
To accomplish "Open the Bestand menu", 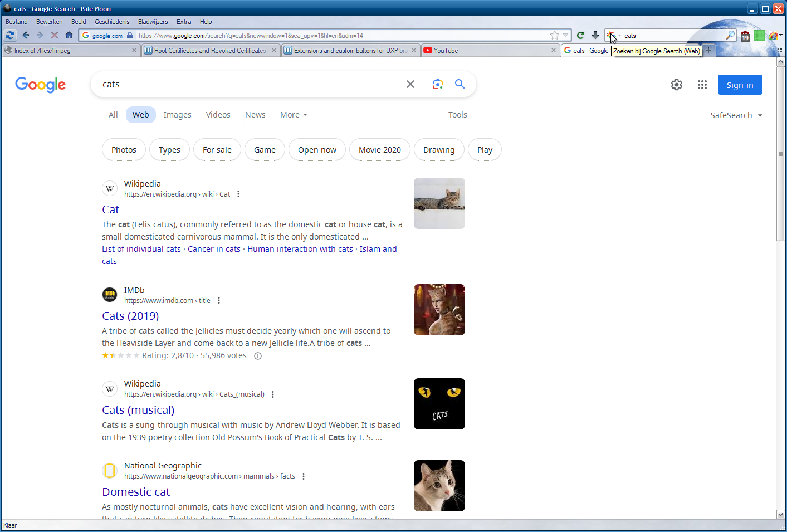I will click(17, 22).
